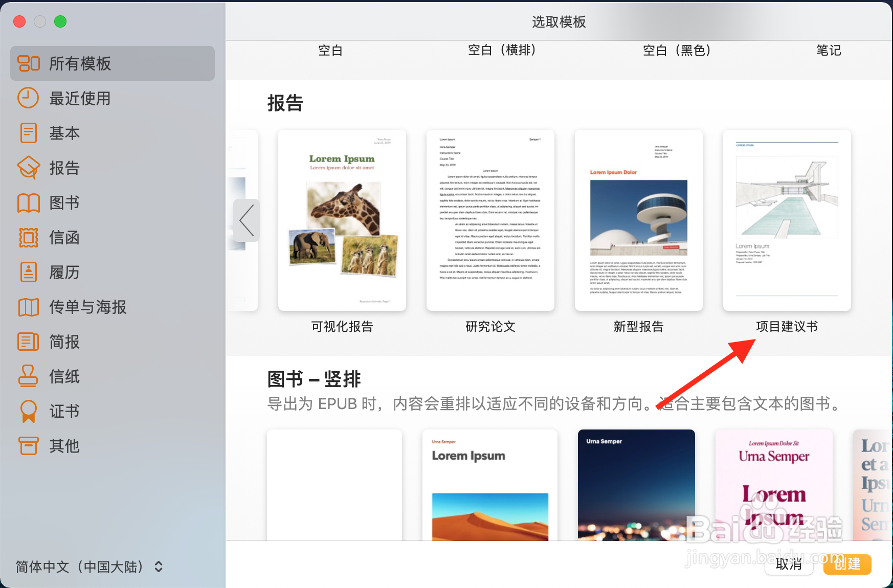This screenshot has width=893, height=588.
Task: Switch to the 笔记 template tab
Action: 829,50
